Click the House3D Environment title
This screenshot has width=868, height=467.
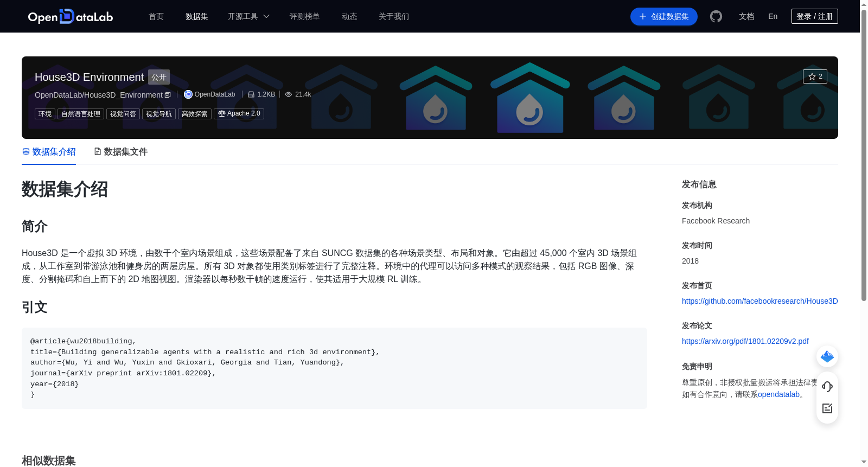[89, 77]
